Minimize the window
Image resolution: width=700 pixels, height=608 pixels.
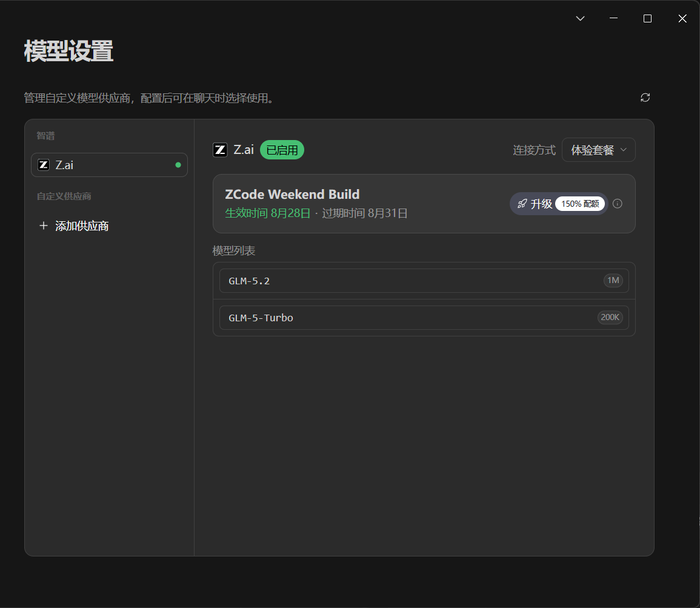coord(613,18)
